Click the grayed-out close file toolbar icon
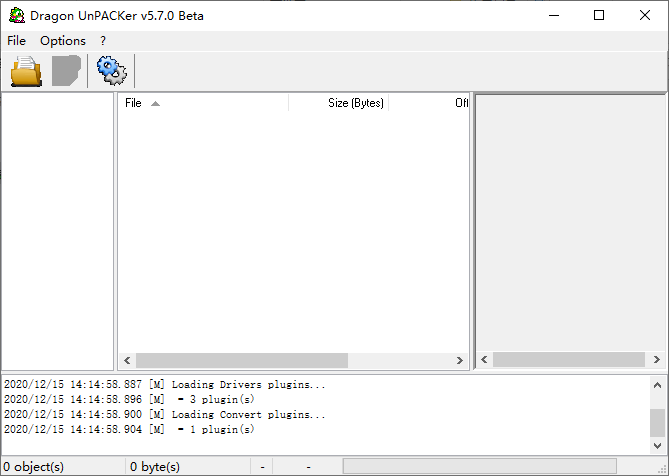The image size is (669, 476). (x=66, y=71)
